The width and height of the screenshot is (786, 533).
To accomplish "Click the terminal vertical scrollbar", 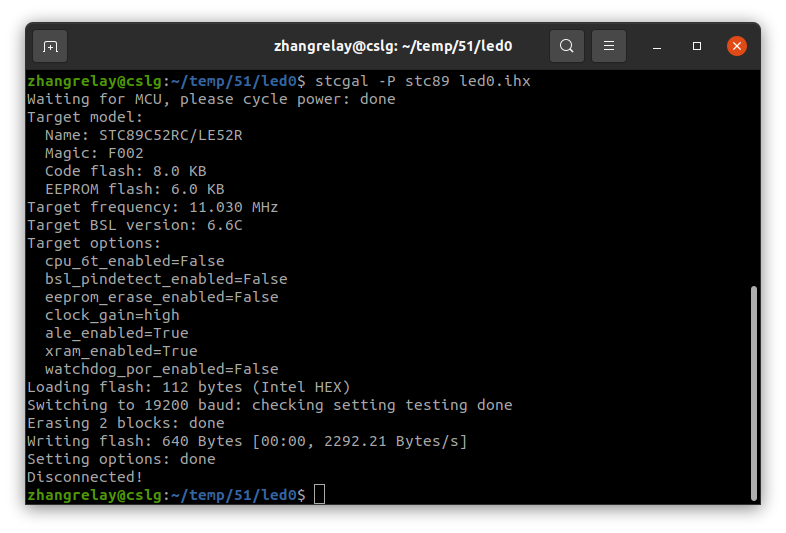I will pos(753,393).
